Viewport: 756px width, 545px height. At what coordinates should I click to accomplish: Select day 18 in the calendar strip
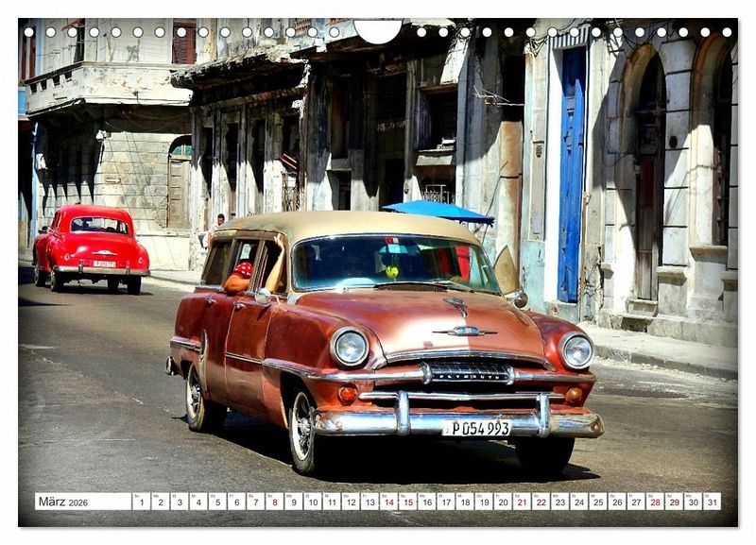point(465,502)
